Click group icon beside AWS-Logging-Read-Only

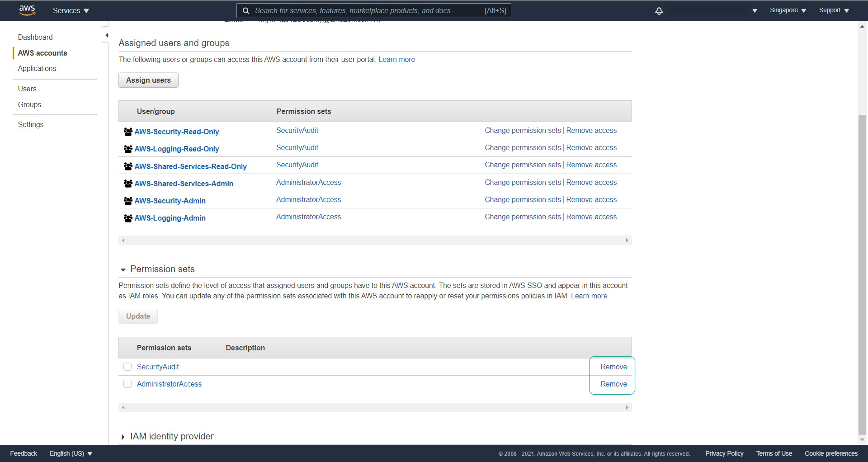128,149
